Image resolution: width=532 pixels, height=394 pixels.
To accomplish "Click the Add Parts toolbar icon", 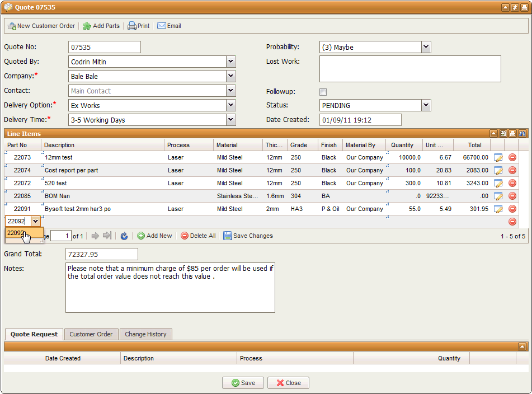I will pos(87,26).
